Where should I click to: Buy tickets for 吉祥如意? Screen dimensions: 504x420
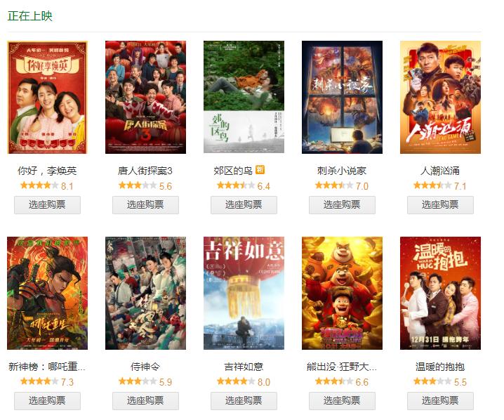244,401
